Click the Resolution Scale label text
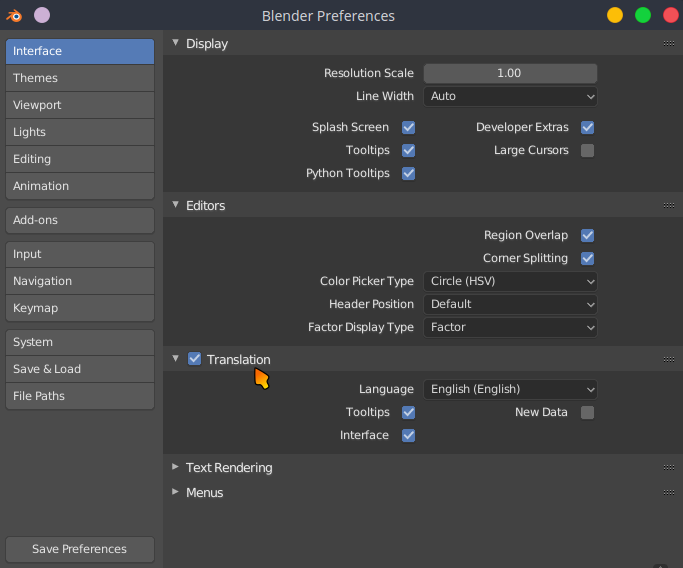The width and height of the screenshot is (683, 568). click(x=369, y=73)
